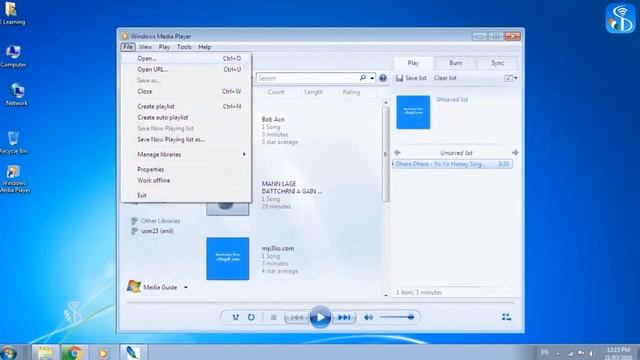This screenshot has width=640, height=360.
Task: Click the previous-list left arrow
Action: [x=397, y=153]
